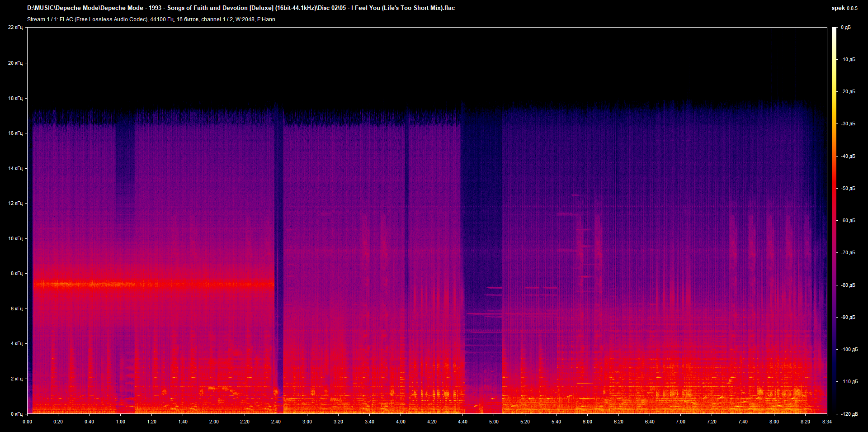Click the -120 дБ scale label
The height and width of the screenshot is (432, 868).
849,414
